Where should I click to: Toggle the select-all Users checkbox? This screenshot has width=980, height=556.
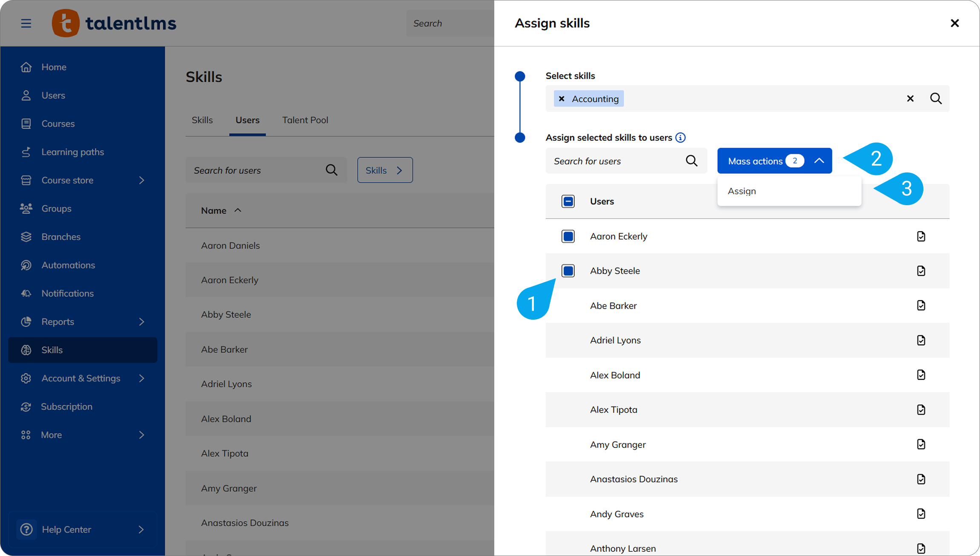click(x=568, y=201)
